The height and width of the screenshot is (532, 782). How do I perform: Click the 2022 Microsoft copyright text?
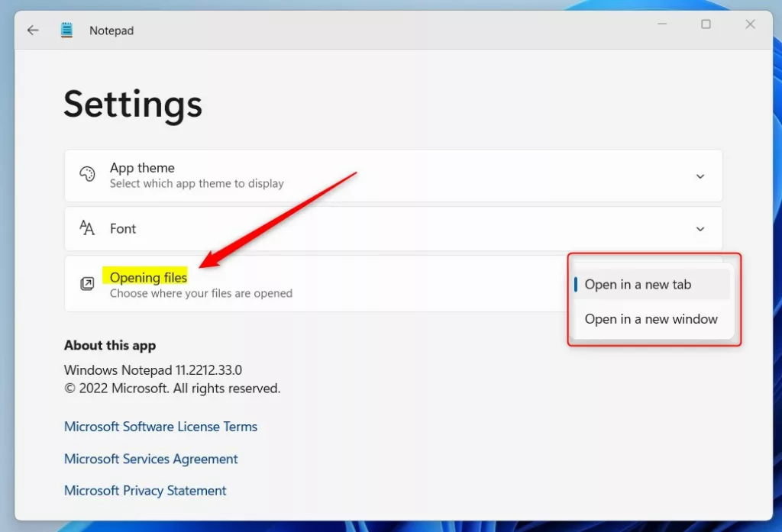tap(172, 389)
